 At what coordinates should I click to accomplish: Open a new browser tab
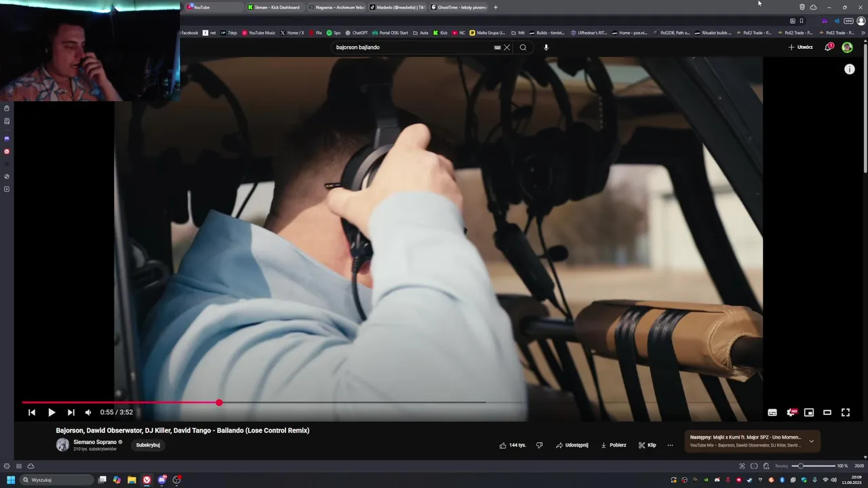tap(496, 7)
